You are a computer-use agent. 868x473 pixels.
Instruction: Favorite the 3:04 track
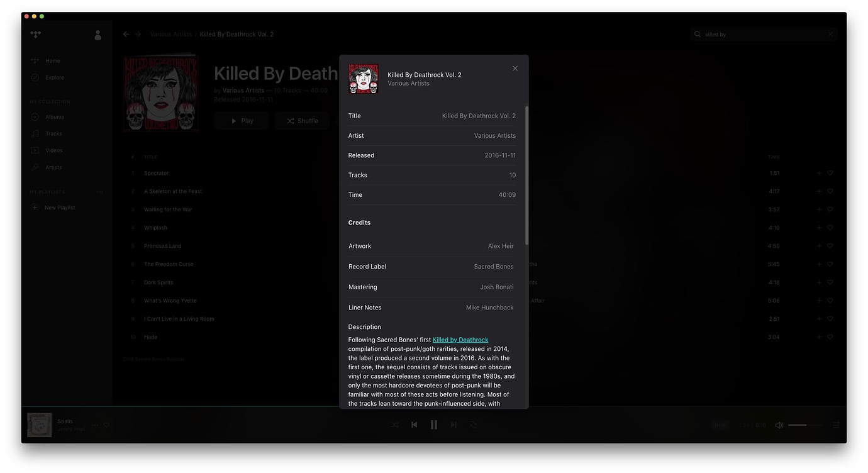(830, 337)
